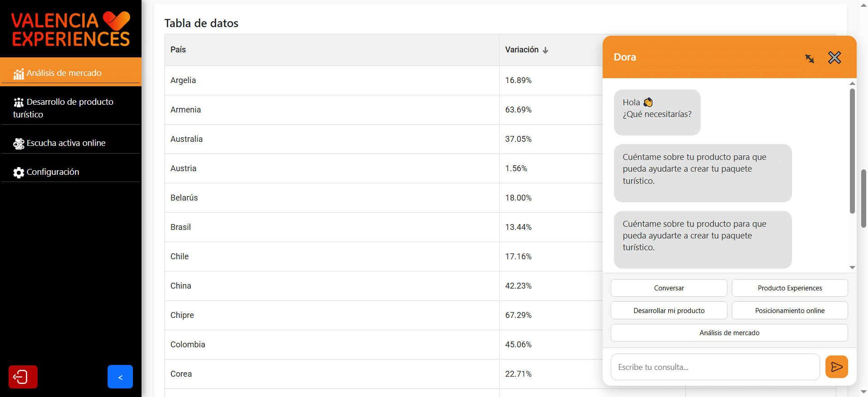
Task: Click Posicionamiento online button
Action: coord(790,311)
